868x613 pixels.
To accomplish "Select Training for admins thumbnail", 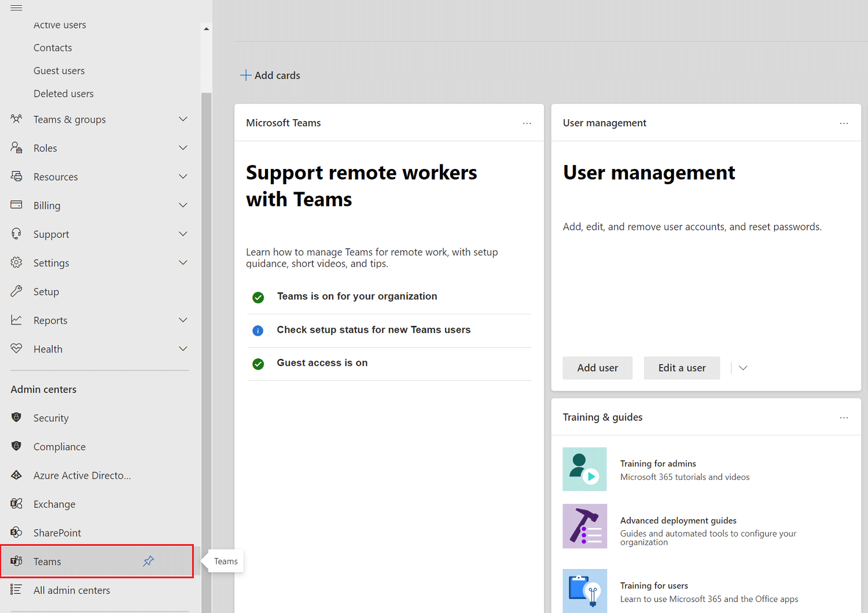I will tap(584, 469).
